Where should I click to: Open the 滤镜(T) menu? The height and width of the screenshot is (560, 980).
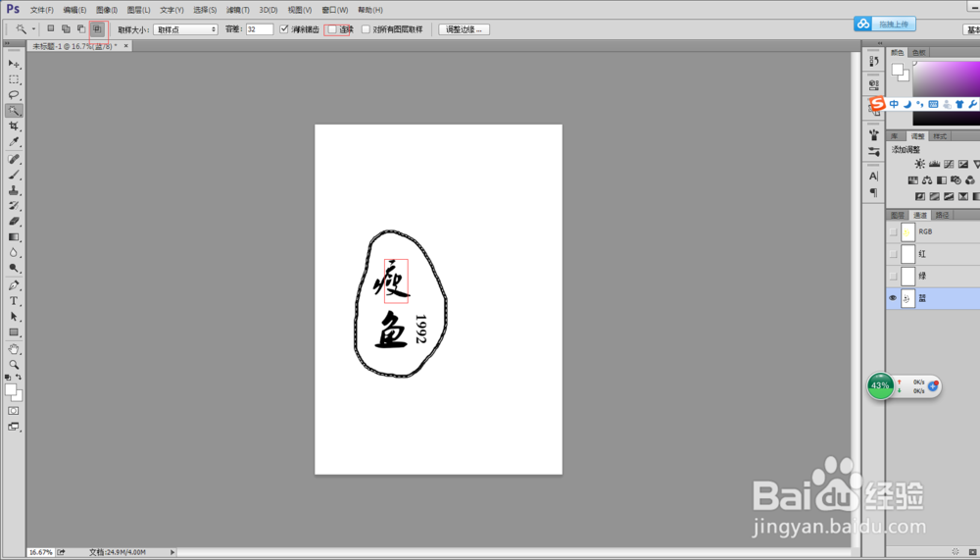[x=237, y=10]
